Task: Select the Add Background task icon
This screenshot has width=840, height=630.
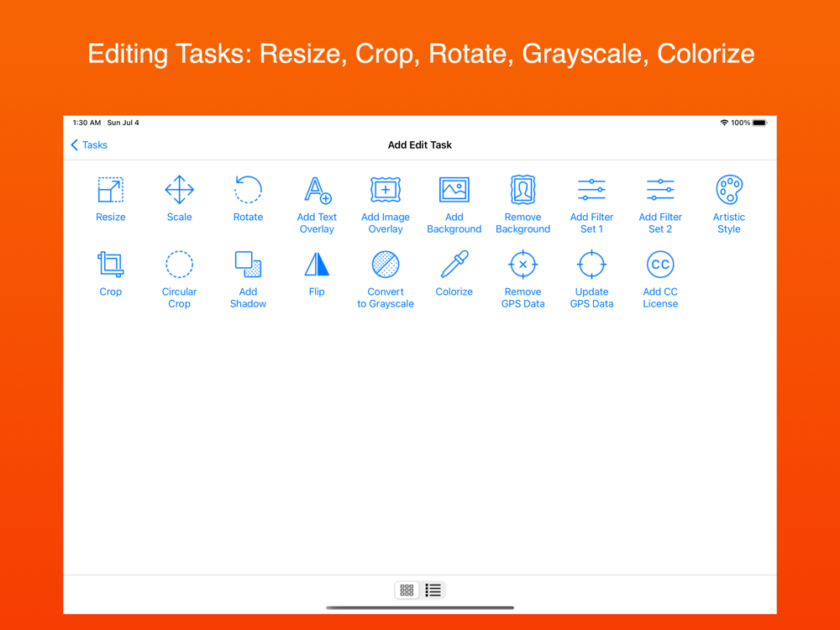Action: (454, 190)
